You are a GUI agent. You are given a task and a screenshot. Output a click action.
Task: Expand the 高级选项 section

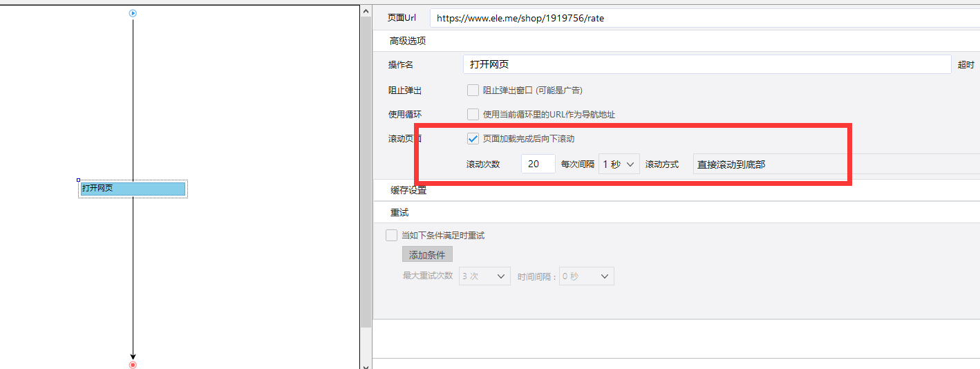click(x=408, y=41)
